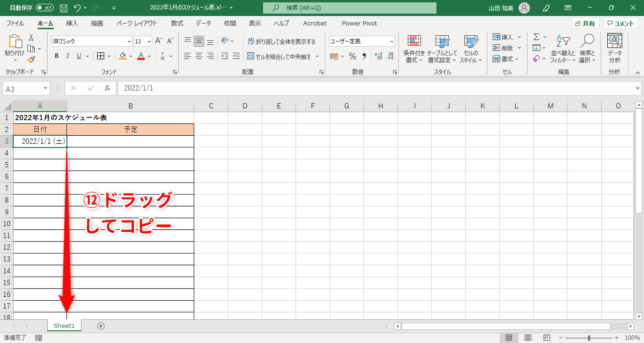Open the font name dropdown

(129, 41)
